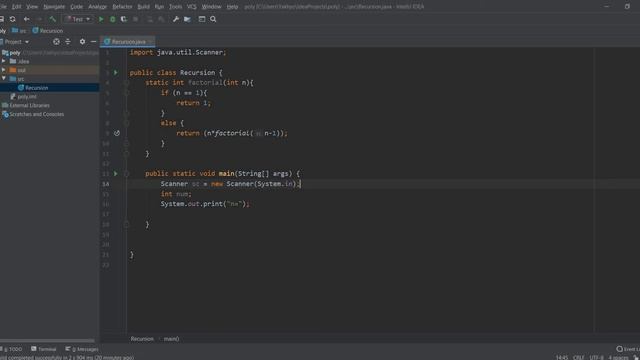Click main() in editor breadcrumb bar
Viewport: 640px width, 360px height.
(x=171, y=339)
